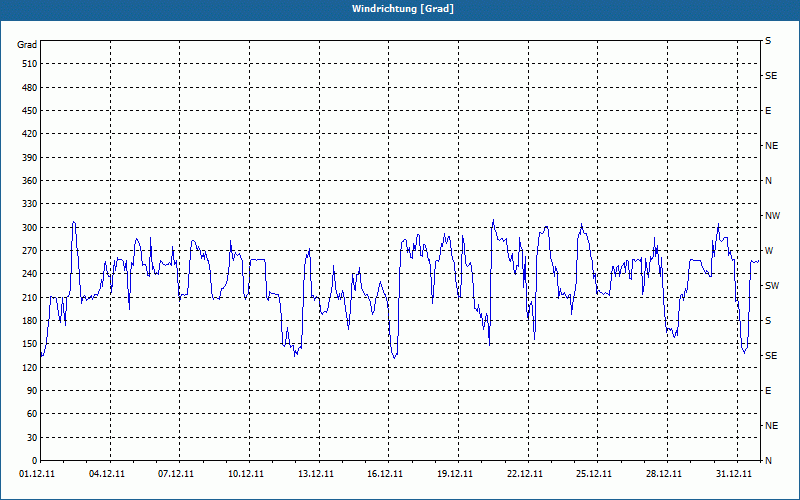Click the 01.12.11 date label
Screen dimensions: 800x500
pyautogui.click(x=37, y=474)
